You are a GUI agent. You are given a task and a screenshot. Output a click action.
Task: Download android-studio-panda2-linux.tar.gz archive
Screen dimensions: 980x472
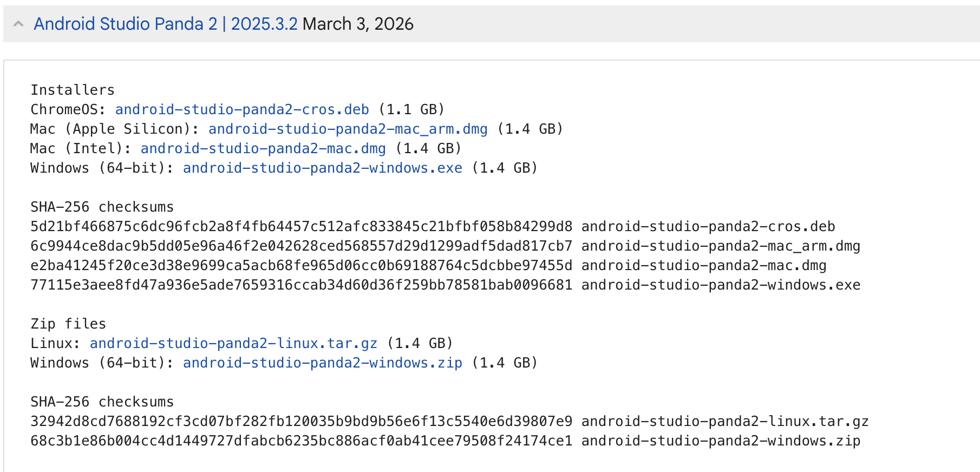[233, 343]
